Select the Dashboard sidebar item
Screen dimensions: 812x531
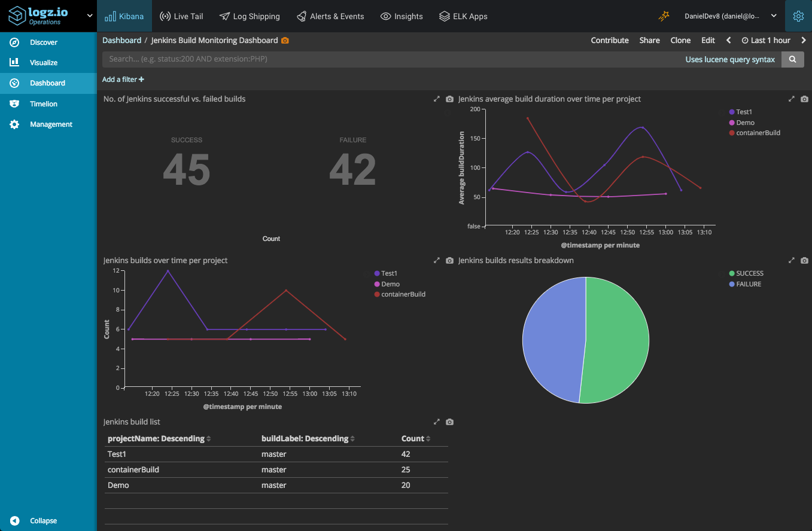point(48,83)
